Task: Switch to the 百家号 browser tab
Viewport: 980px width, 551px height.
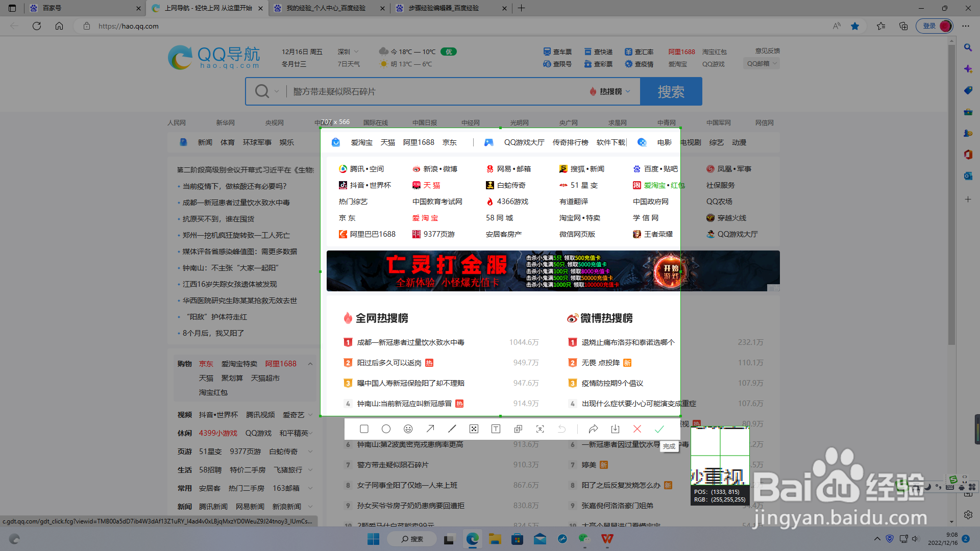Action: tap(84, 8)
